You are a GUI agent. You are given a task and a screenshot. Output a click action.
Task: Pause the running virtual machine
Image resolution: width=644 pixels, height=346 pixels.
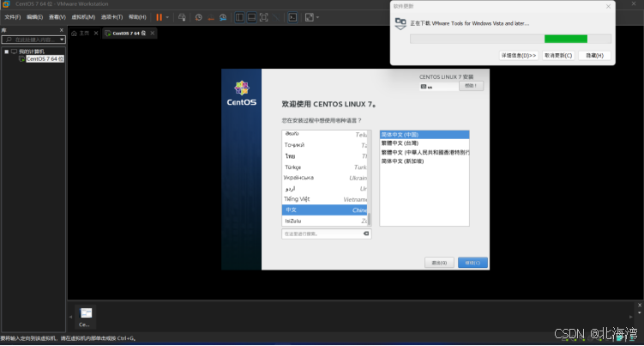tap(159, 17)
